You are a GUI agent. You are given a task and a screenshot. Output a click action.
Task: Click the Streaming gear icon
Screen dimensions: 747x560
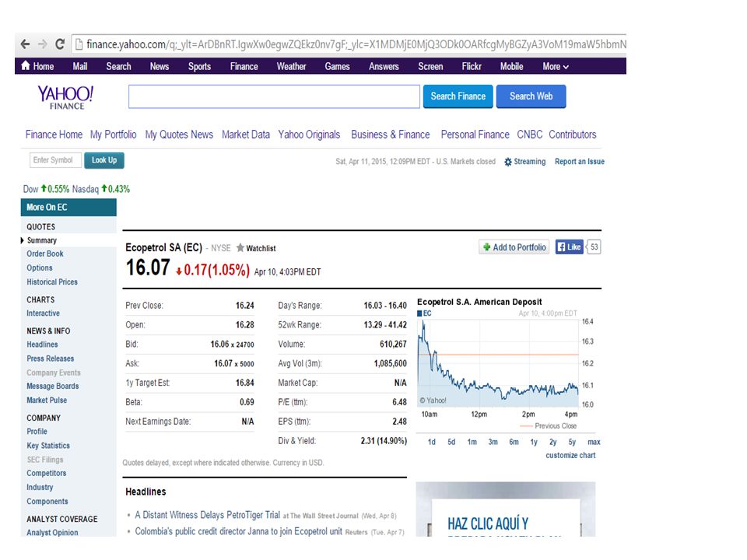coord(508,162)
